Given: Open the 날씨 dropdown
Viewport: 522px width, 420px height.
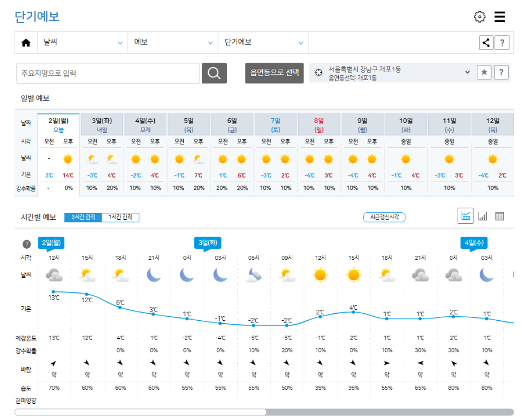Looking at the screenshot, I should click(81, 42).
